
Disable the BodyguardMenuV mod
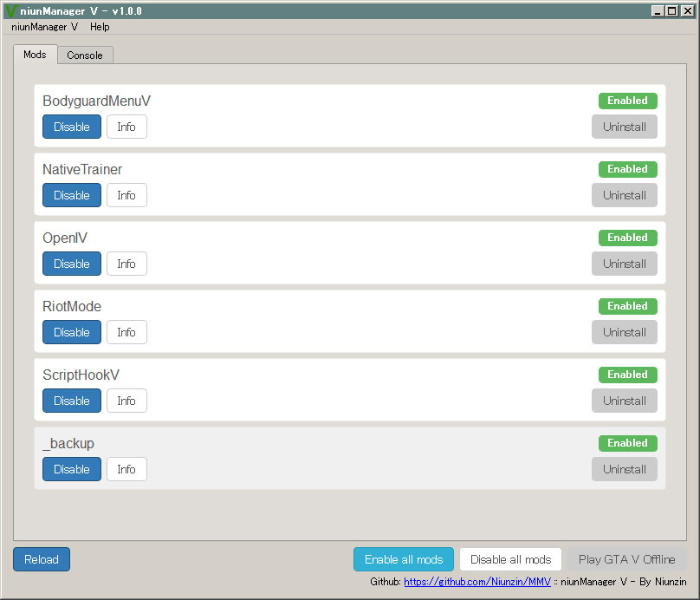[x=72, y=127]
